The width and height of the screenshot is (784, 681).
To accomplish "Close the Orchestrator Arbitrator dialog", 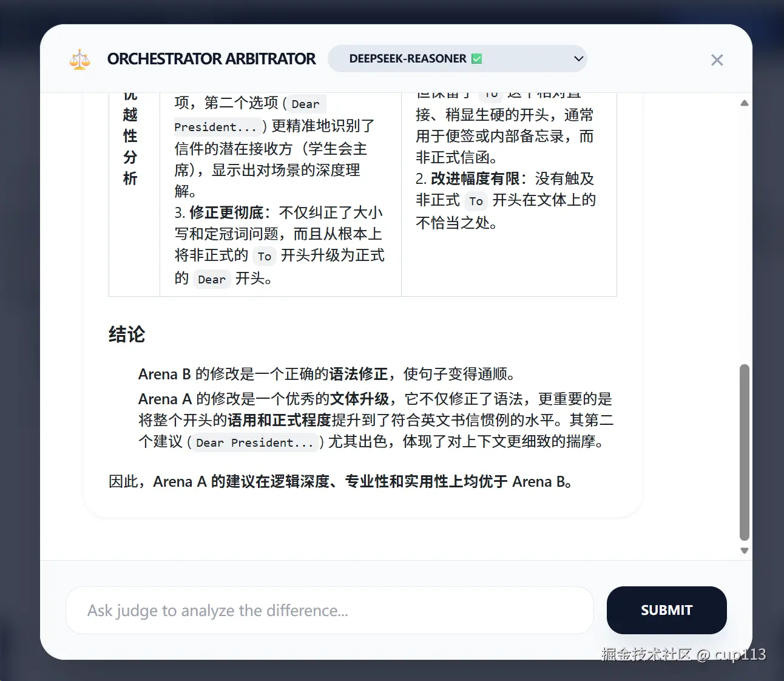I will coord(717,59).
